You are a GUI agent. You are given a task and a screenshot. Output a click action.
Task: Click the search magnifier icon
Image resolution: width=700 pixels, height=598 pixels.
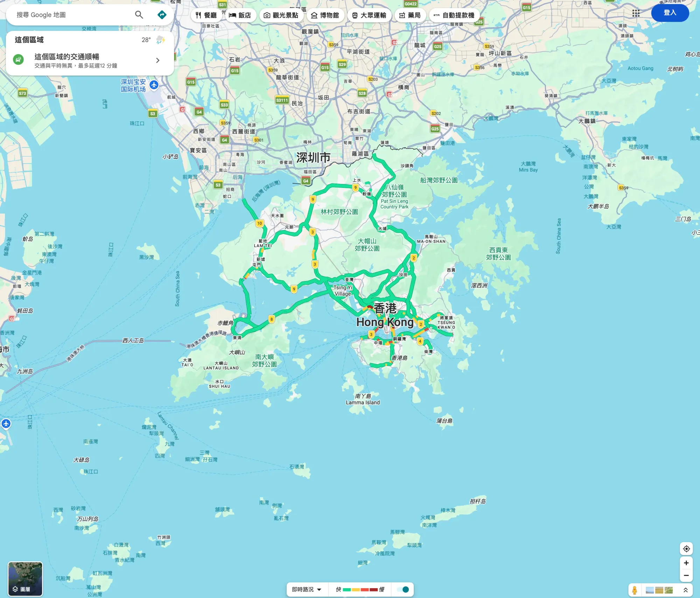tap(139, 15)
